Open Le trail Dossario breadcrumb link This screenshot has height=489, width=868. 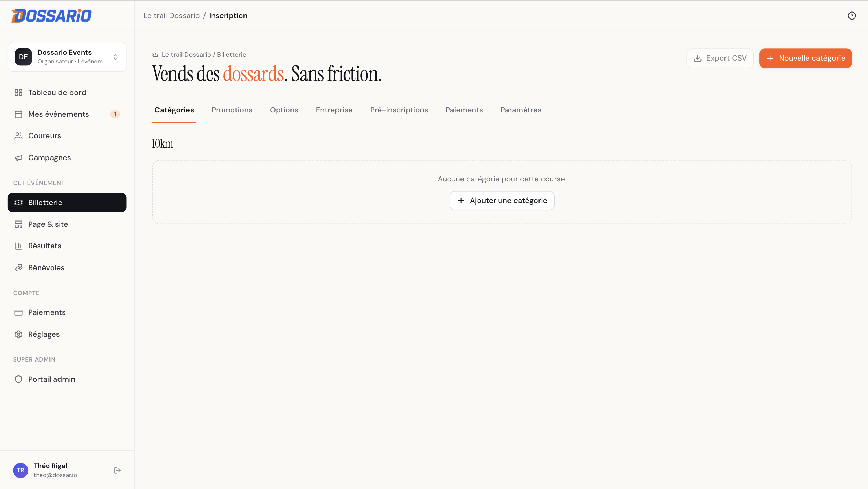click(171, 16)
